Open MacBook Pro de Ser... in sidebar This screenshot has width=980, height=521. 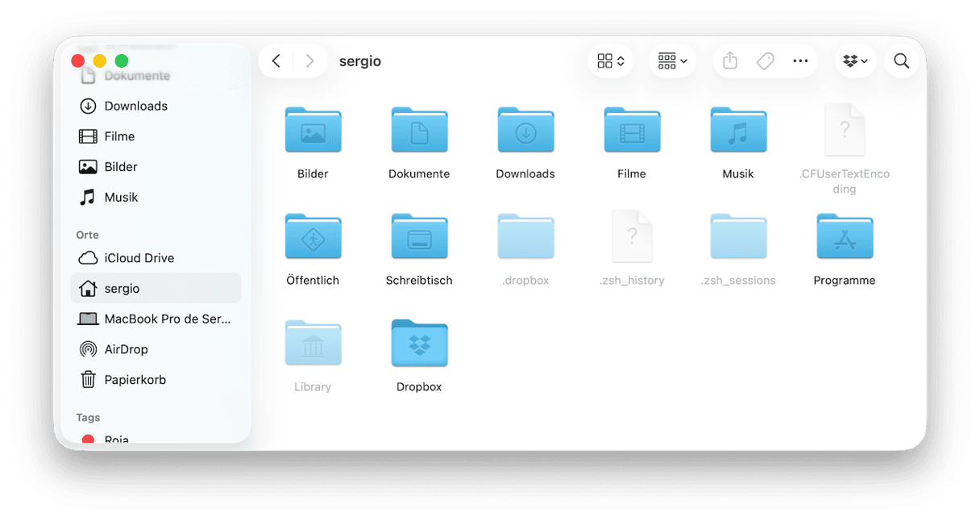point(156,319)
